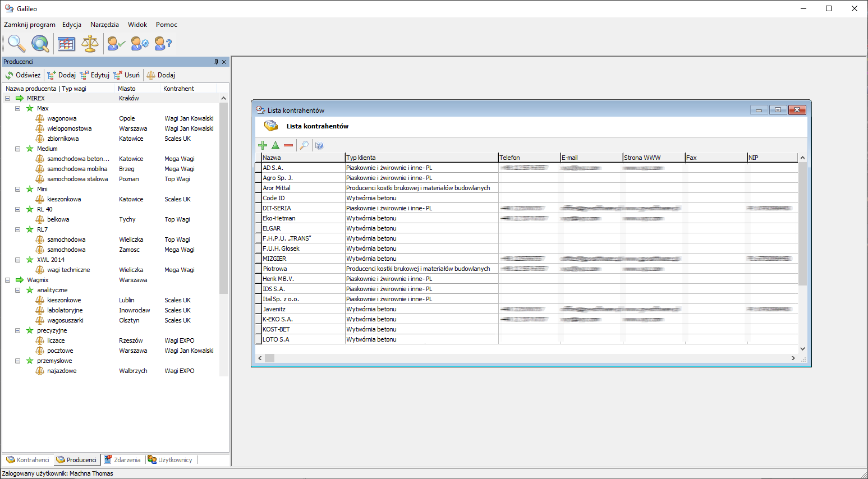The height and width of the screenshot is (479, 868).
Task: Click the help icon in contractor list toolbar
Action: (x=319, y=145)
